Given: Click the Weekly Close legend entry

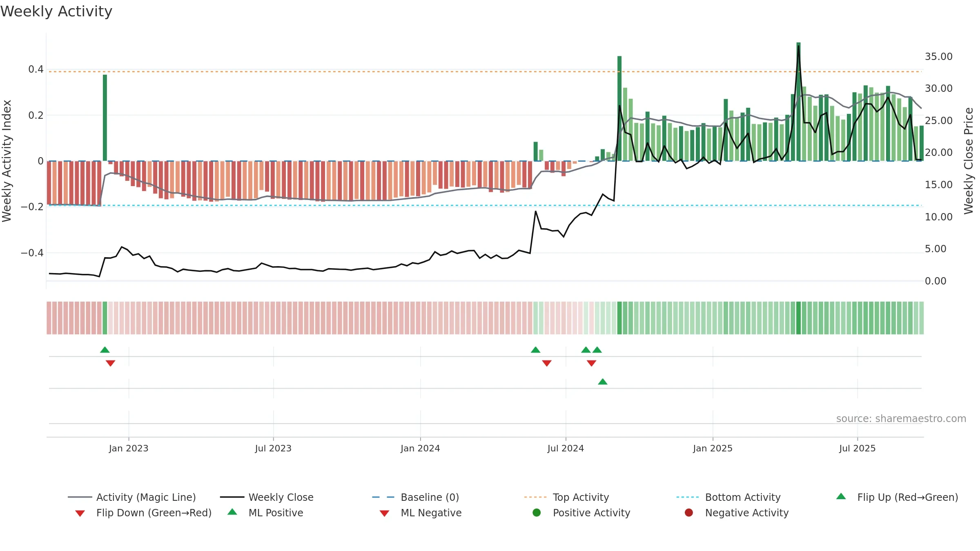Looking at the screenshot, I should point(267,497).
